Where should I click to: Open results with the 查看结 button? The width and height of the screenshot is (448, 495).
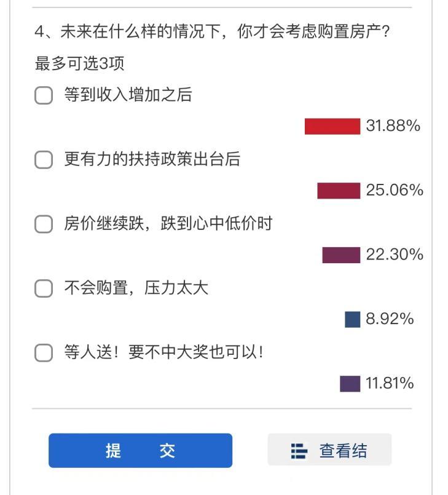pyautogui.click(x=329, y=449)
